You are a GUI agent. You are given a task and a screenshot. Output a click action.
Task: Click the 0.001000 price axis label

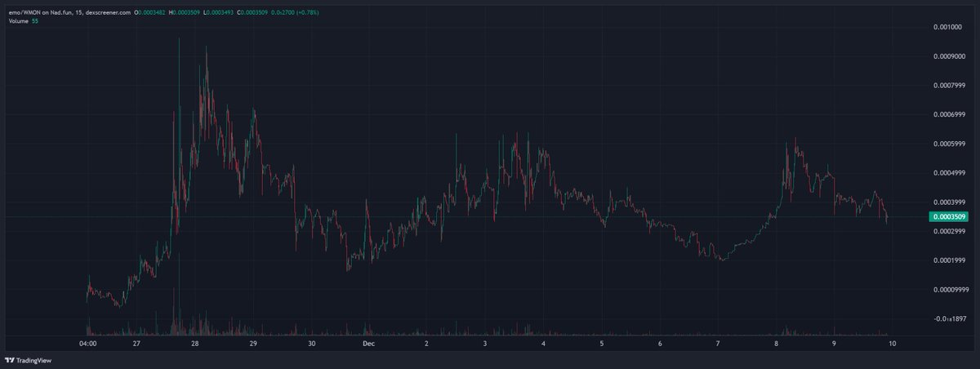948,27
